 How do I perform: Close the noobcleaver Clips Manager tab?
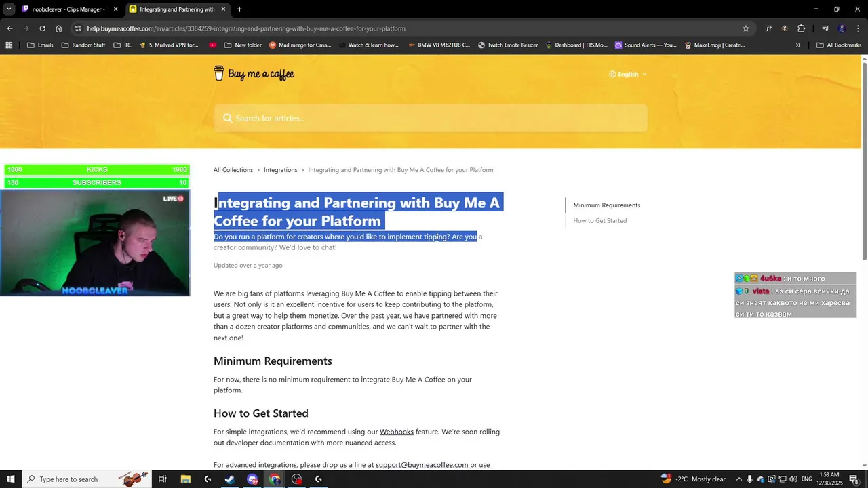coord(115,9)
